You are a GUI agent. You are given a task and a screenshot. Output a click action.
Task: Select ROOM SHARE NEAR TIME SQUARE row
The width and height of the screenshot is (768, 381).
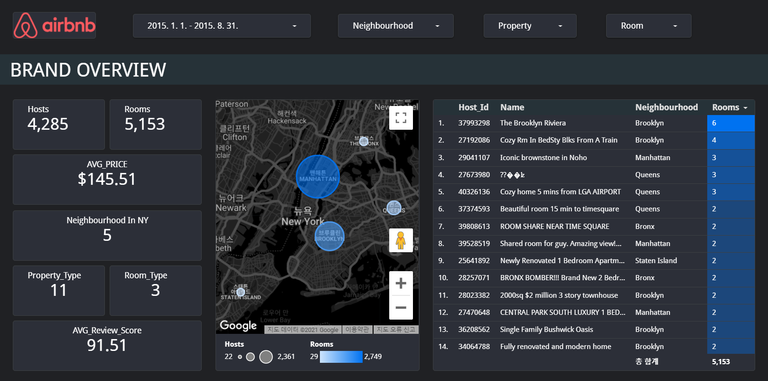[594, 226]
